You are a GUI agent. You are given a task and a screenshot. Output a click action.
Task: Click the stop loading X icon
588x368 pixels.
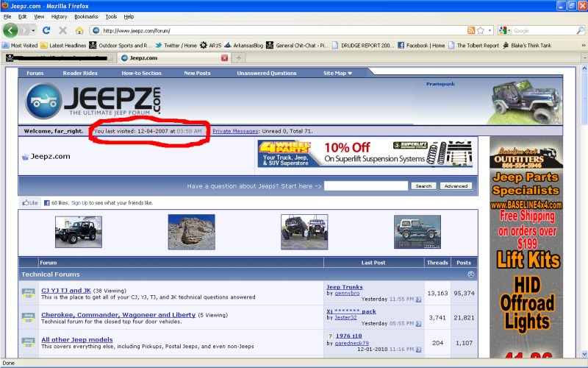point(62,30)
